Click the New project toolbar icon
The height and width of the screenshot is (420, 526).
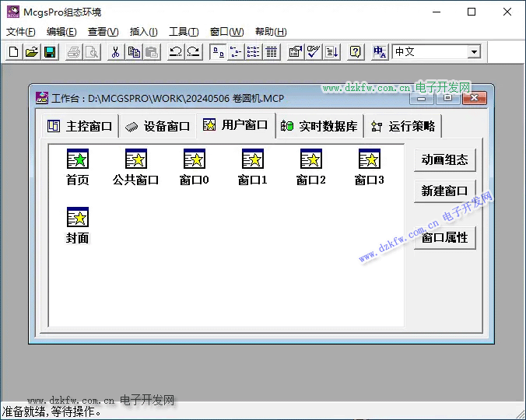pos(13,52)
